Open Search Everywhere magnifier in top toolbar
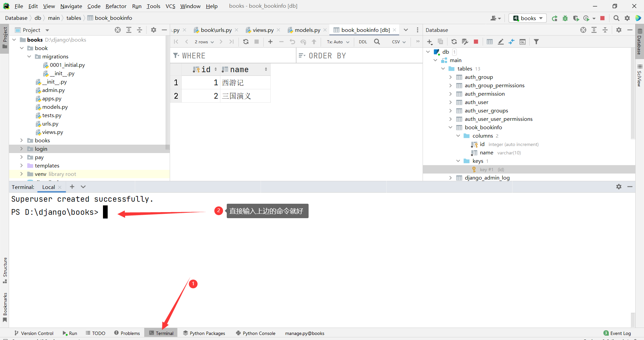 [x=616, y=18]
